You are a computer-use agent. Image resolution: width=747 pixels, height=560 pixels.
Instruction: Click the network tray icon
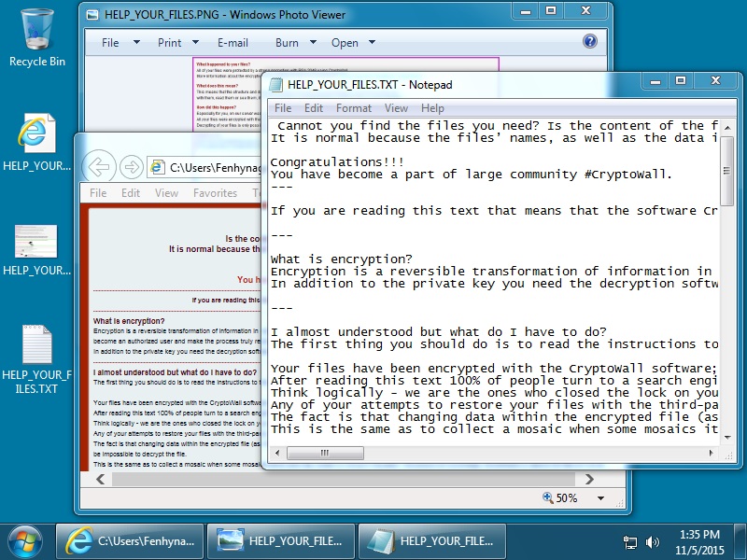[x=629, y=542]
